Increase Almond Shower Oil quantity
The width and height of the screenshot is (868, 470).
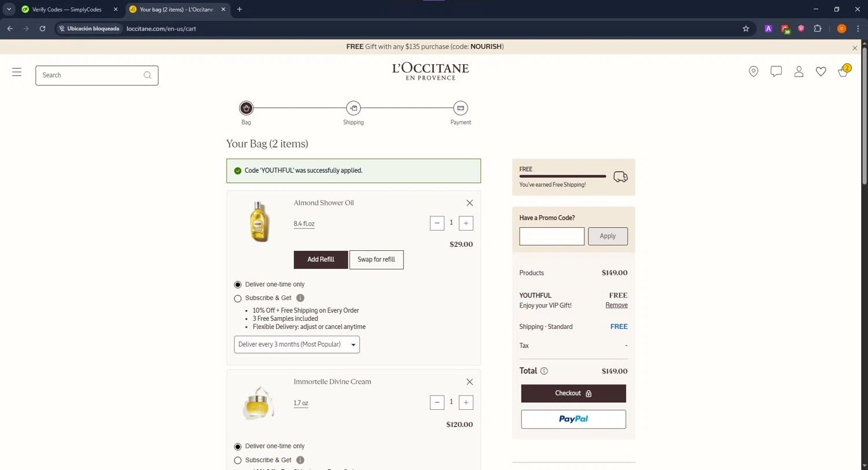pyautogui.click(x=466, y=223)
